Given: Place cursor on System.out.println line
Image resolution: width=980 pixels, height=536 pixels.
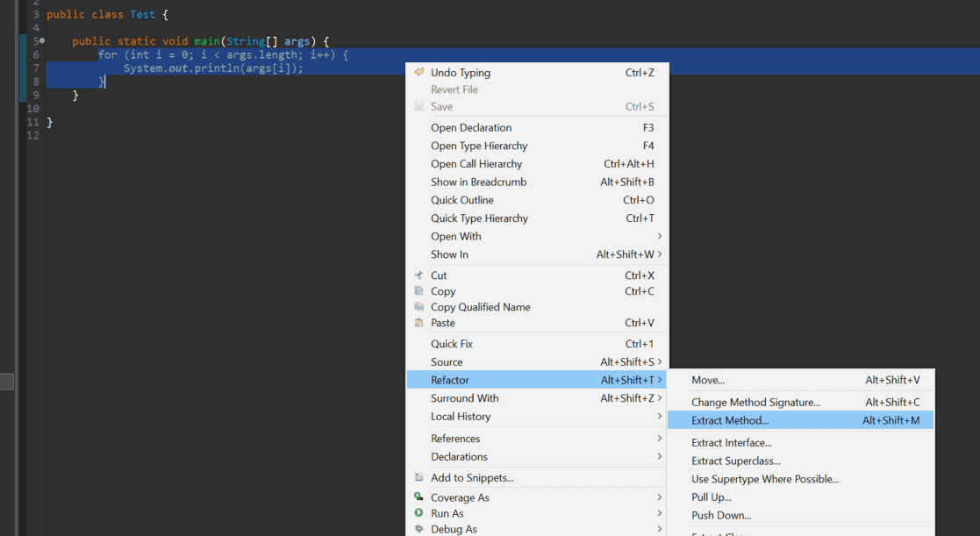Looking at the screenshot, I should click(x=213, y=68).
